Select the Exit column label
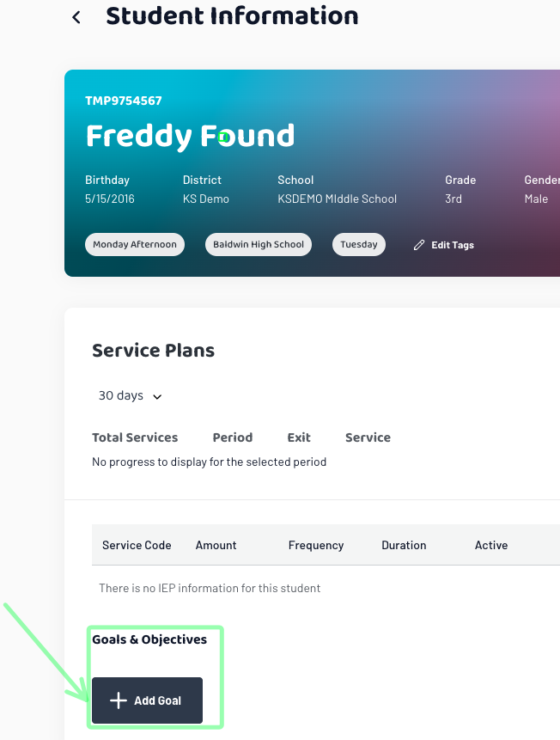 (x=299, y=437)
